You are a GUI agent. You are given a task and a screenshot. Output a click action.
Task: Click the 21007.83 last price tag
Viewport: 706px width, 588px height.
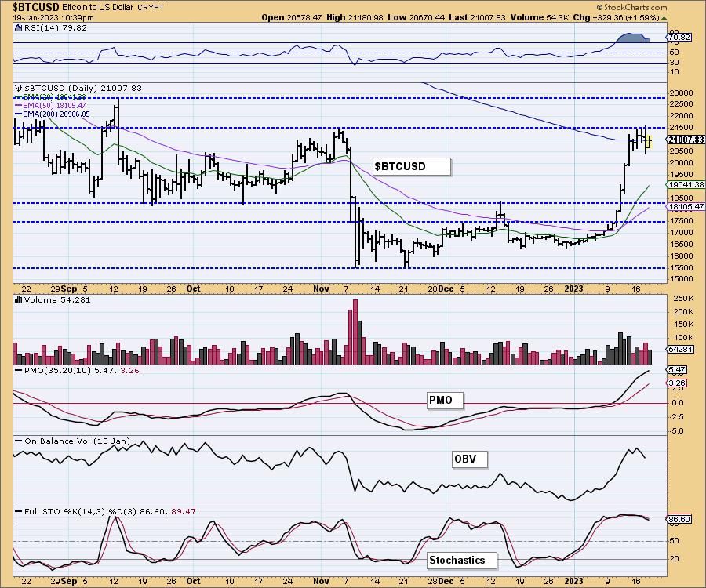pos(686,140)
